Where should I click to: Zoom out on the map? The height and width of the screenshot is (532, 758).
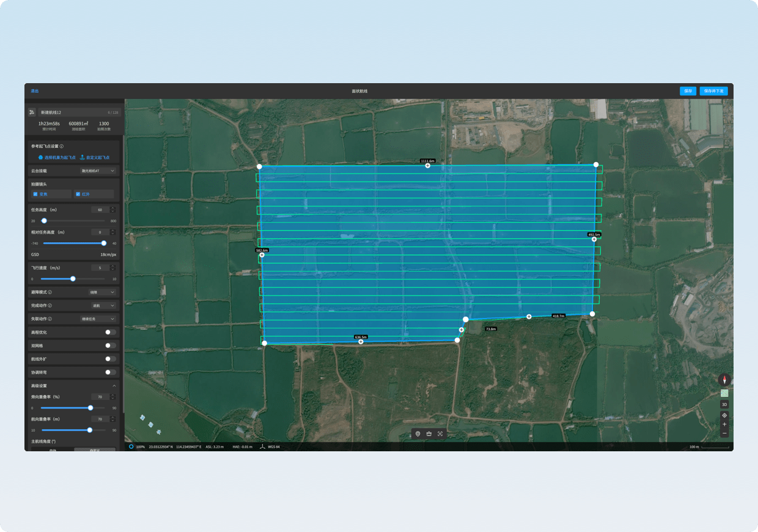pyautogui.click(x=724, y=434)
